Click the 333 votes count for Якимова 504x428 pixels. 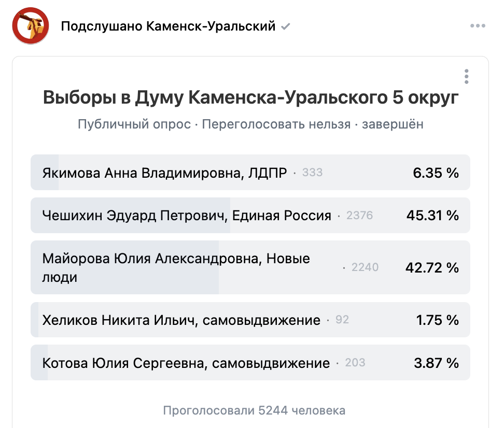coord(312,172)
